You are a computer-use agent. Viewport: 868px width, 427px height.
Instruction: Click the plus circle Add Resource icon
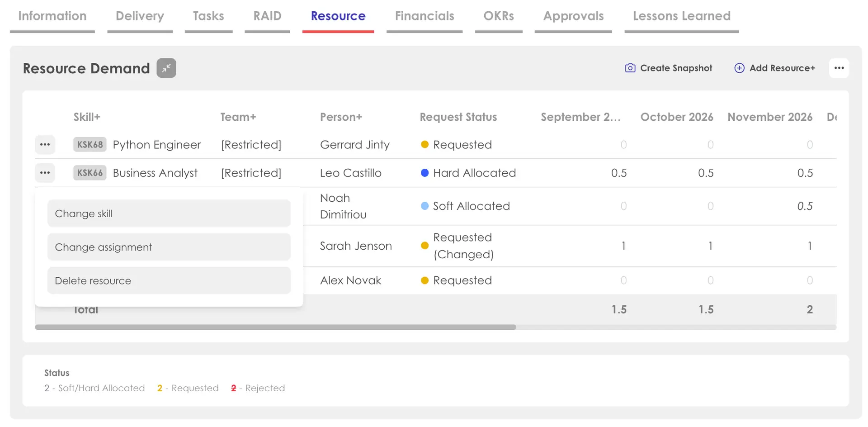click(x=739, y=68)
